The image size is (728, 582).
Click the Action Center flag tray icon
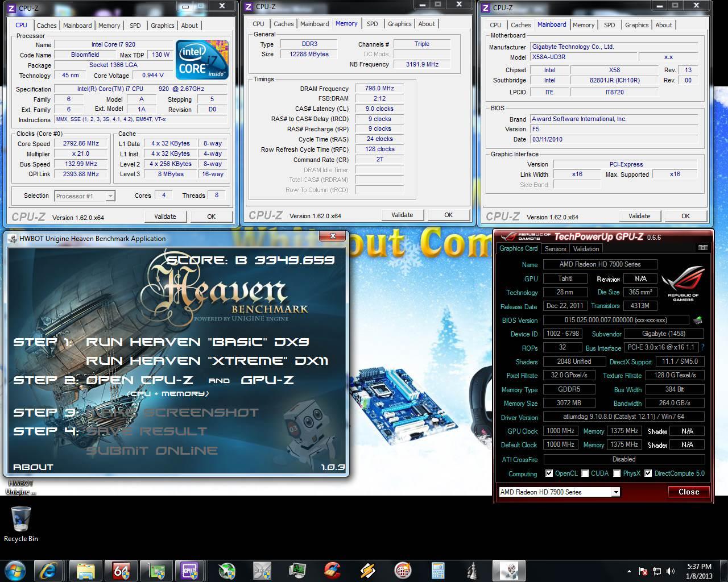[x=643, y=571]
